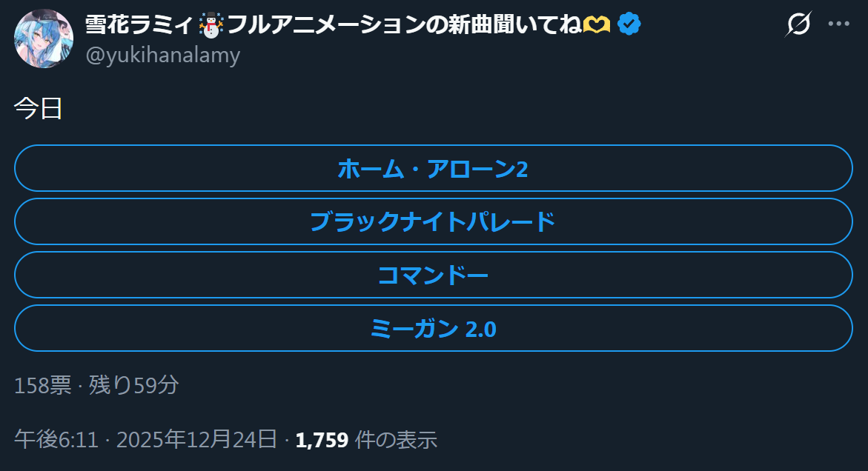
Task: Choose コマンドー in the poll
Action: tap(434, 275)
